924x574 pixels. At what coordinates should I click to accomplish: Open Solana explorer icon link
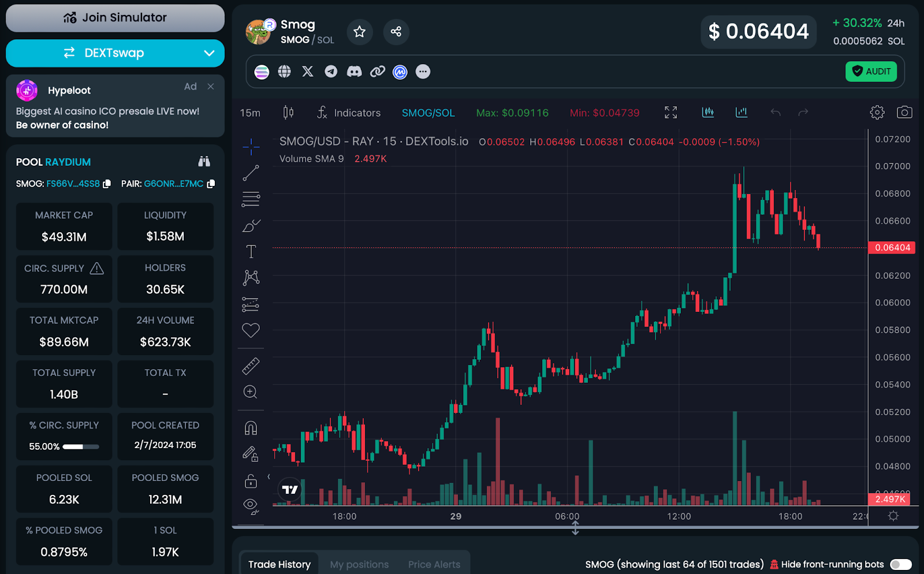[262, 72]
